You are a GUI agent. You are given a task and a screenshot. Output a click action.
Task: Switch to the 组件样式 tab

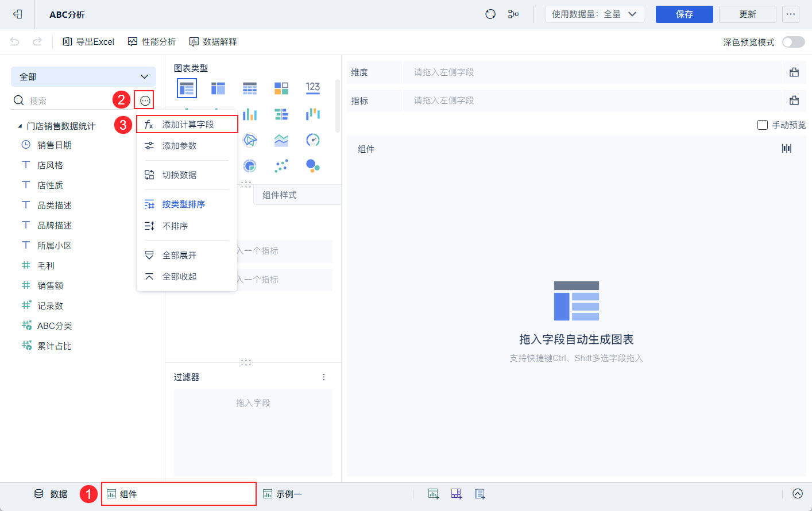(x=297, y=195)
